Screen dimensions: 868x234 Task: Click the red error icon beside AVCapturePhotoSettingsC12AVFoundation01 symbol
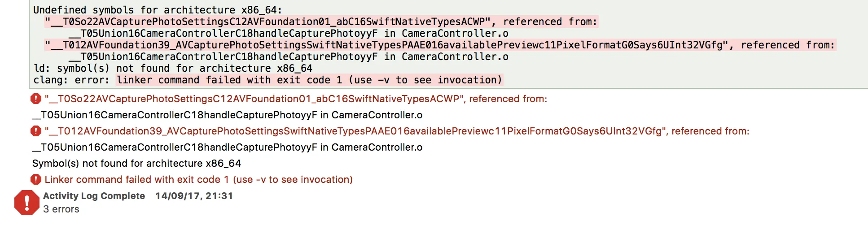(x=36, y=99)
